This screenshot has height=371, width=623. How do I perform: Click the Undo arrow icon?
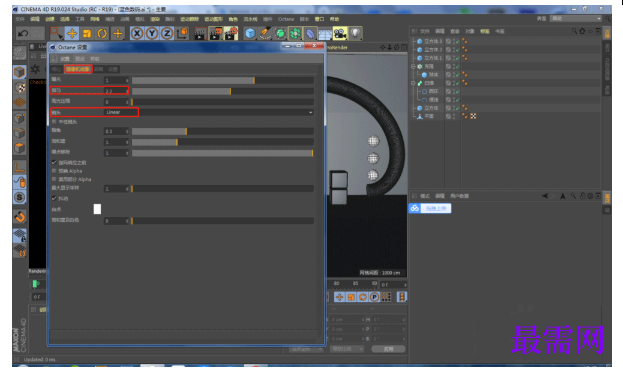coord(23,33)
